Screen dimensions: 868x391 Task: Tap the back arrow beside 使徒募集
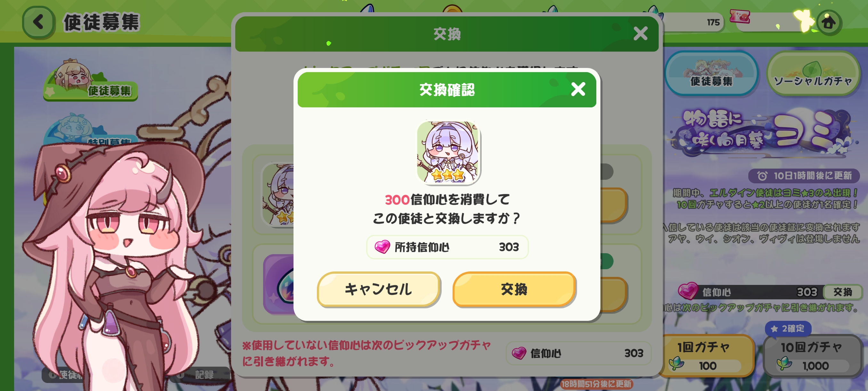click(38, 22)
